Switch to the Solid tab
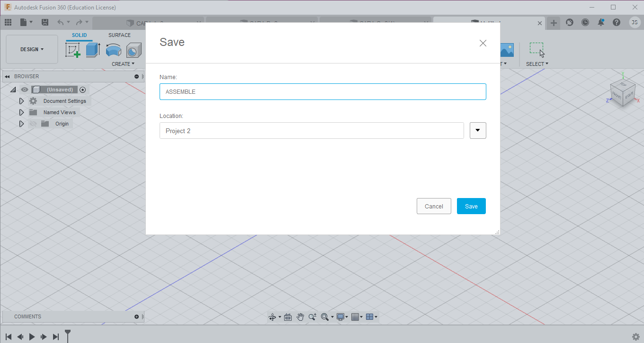 (x=80, y=35)
